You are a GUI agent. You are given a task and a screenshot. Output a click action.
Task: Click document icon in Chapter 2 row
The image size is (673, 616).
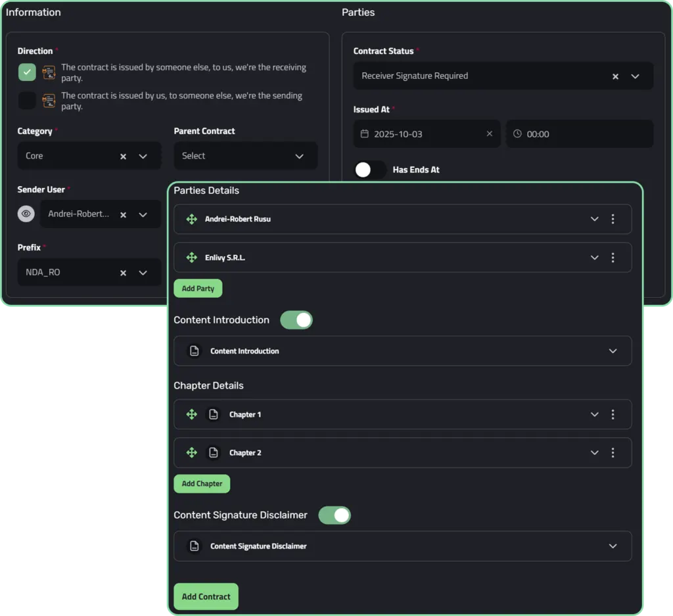click(214, 452)
